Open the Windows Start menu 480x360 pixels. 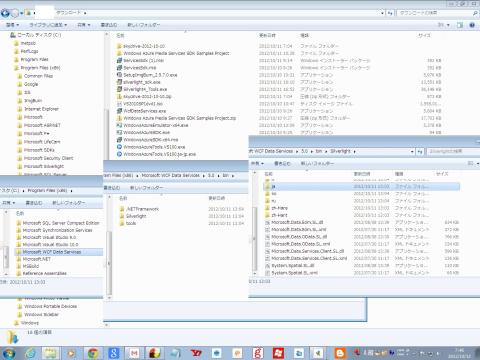coord(9,353)
